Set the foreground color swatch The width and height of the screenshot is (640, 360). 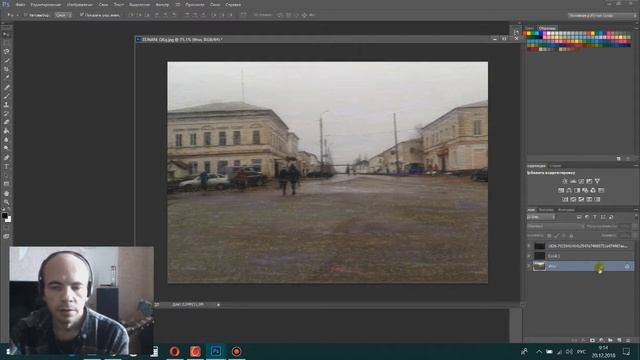pos(4,216)
